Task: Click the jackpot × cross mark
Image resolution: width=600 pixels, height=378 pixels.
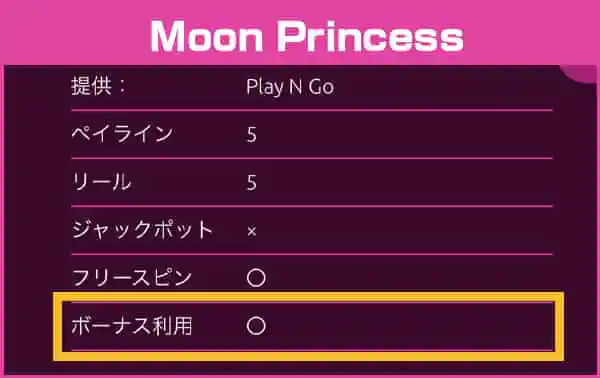Action: coord(251,231)
